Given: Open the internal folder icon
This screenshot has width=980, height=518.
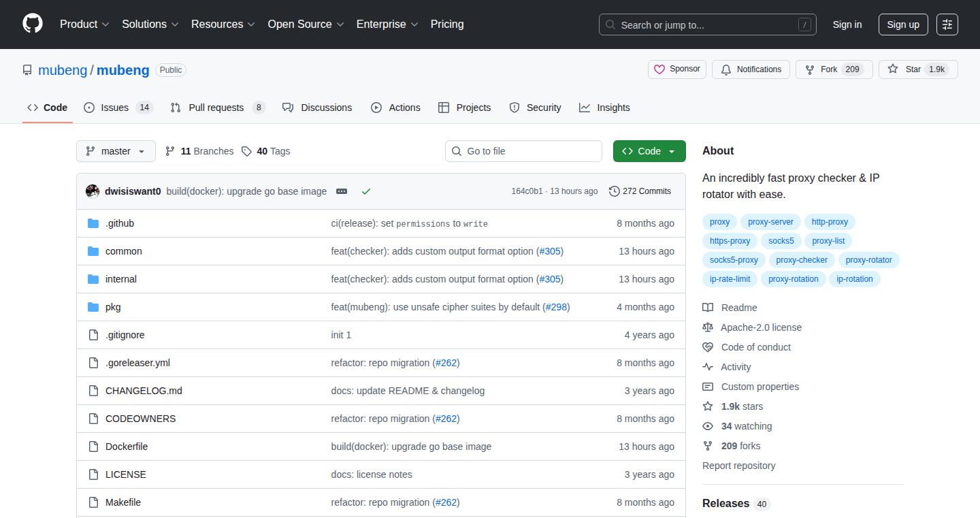Looking at the screenshot, I should coord(93,279).
